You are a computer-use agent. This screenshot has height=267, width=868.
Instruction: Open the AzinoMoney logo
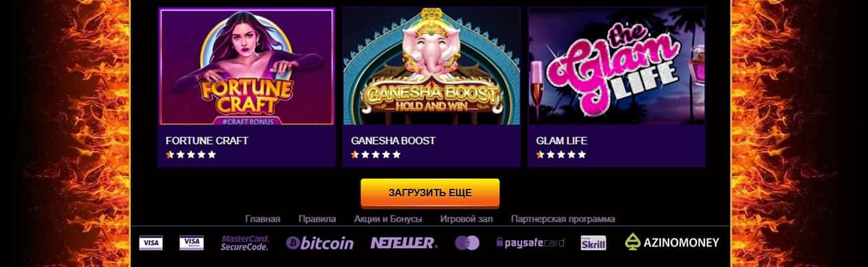(672, 242)
